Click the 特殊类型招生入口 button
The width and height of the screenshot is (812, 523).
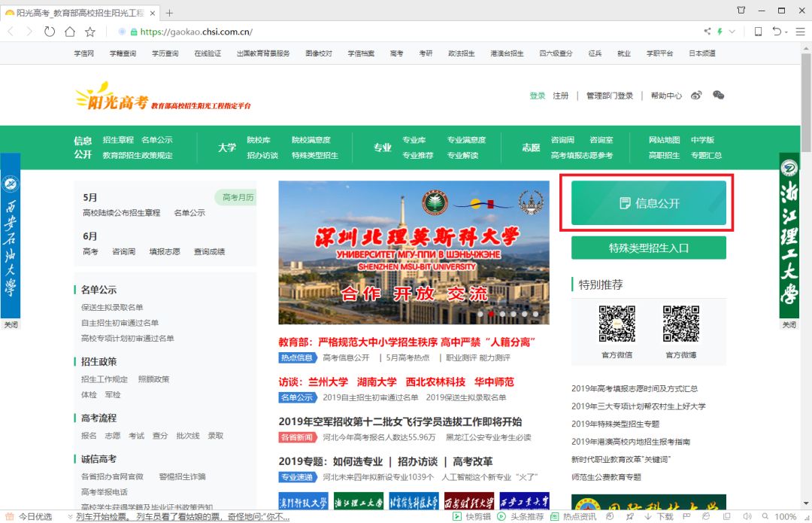pos(648,248)
